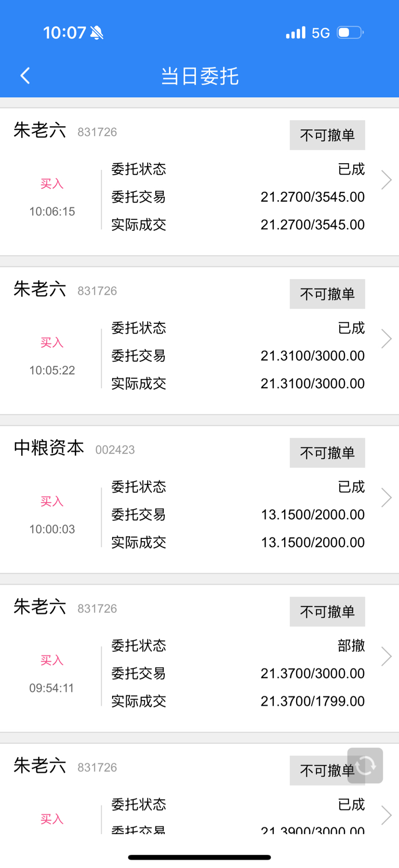Screen dimensions: 399x868
Task: Tap the 部撤 status text
Action: (351, 646)
